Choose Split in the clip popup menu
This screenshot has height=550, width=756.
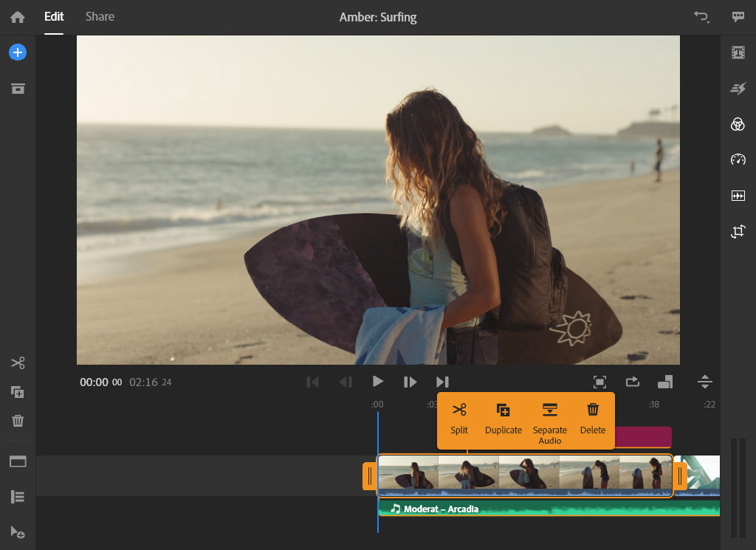(459, 419)
